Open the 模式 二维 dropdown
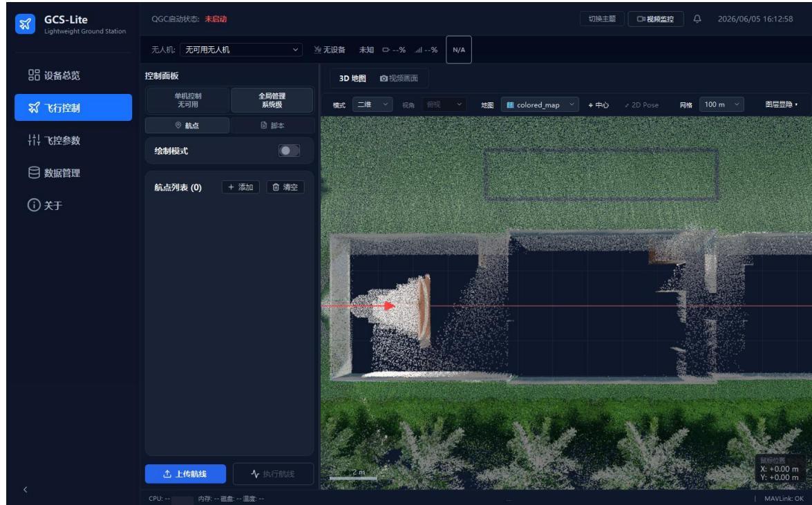 (x=373, y=104)
